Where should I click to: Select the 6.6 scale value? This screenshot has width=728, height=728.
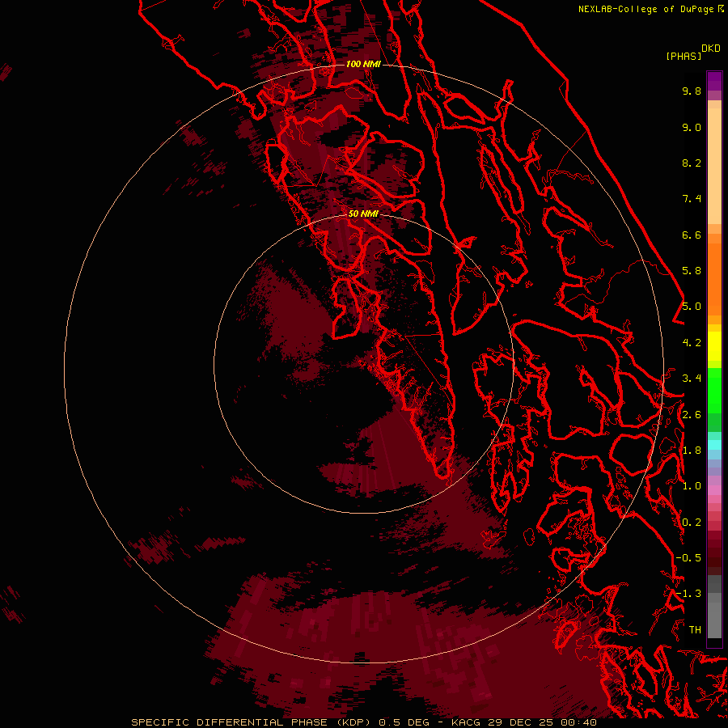pos(692,235)
